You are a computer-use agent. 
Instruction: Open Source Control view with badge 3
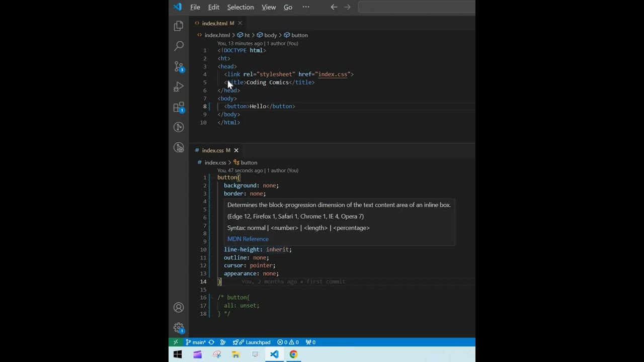[x=179, y=67]
